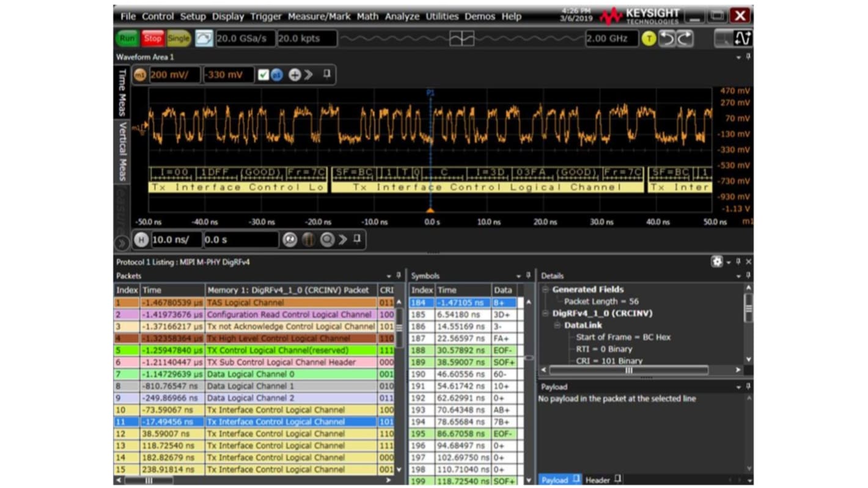Open the Packets pane dropdown arrow
The image size is (868, 488).
tap(389, 276)
